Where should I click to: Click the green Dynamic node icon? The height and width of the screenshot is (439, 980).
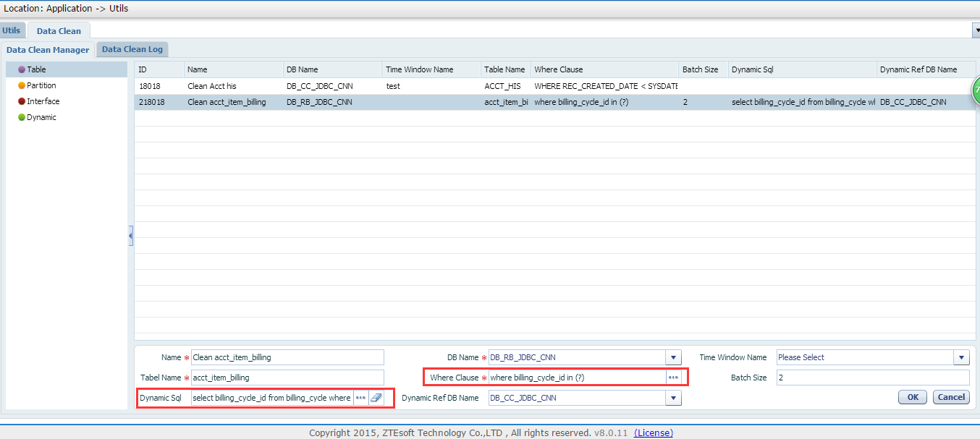tap(22, 117)
